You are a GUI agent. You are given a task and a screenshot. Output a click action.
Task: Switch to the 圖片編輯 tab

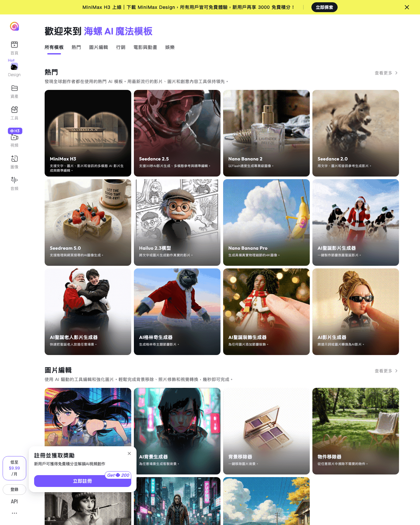98,47
